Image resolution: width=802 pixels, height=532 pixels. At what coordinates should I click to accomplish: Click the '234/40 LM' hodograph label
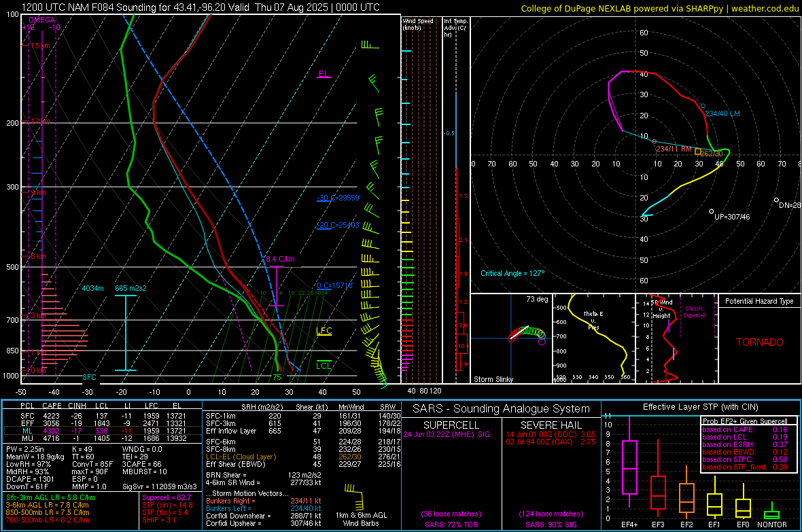coord(722,113)
